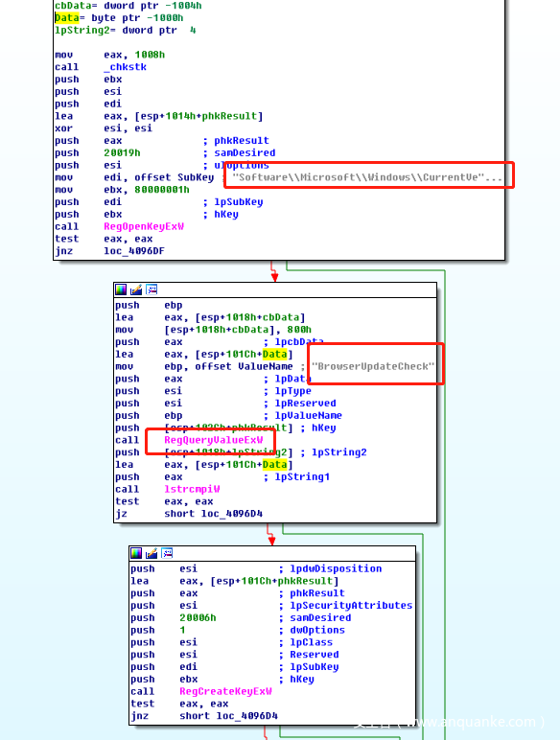
Task: Click the Software\\Microsoft\\Windows string comment
Action: [367, 177]
